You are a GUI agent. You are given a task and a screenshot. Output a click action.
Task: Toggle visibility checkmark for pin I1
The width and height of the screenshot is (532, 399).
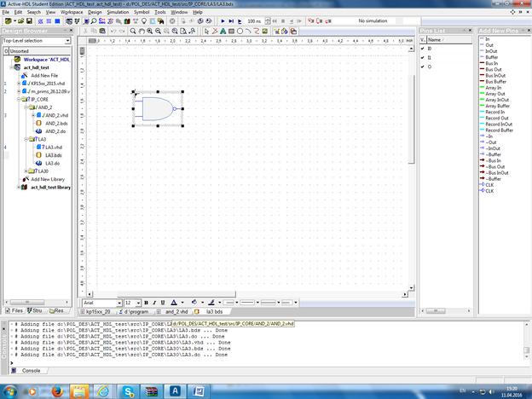[x=422, y=57]
